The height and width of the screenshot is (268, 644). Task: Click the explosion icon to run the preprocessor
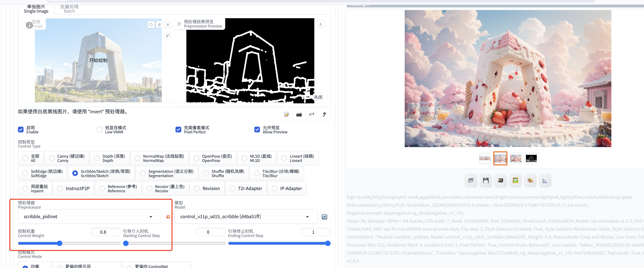(168, 217)
